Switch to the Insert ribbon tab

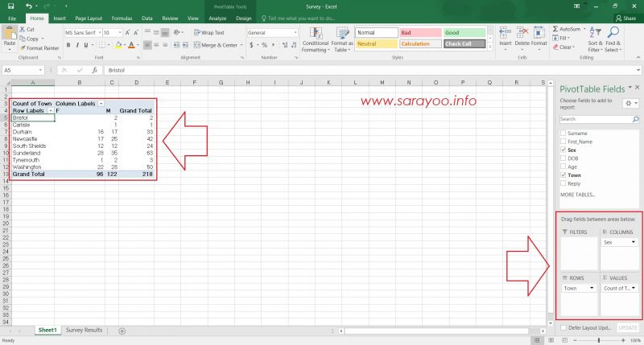click(x=60, y=18)
